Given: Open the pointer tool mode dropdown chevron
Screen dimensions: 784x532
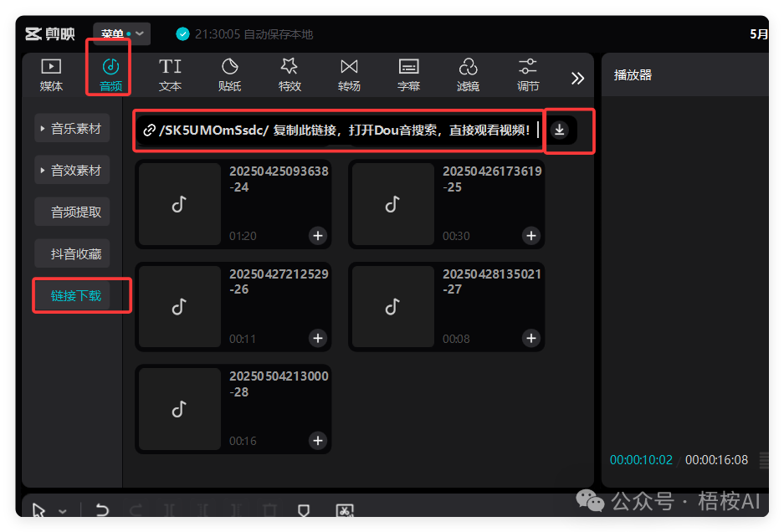Looking at the screenshot, I should pos(63,511).
